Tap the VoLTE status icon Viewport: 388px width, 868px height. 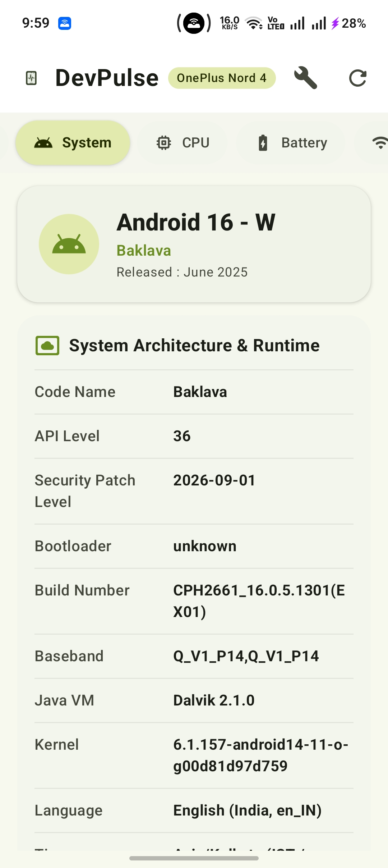pyautogui.click(x=276, y=23)
